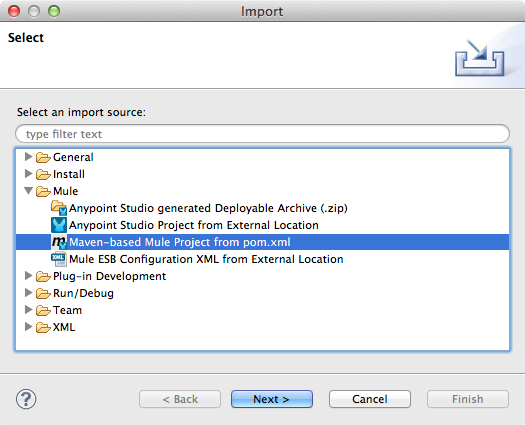Screen dimensions: 525x425
Task: Select the General label in tree
Action: tap(73, 157)
